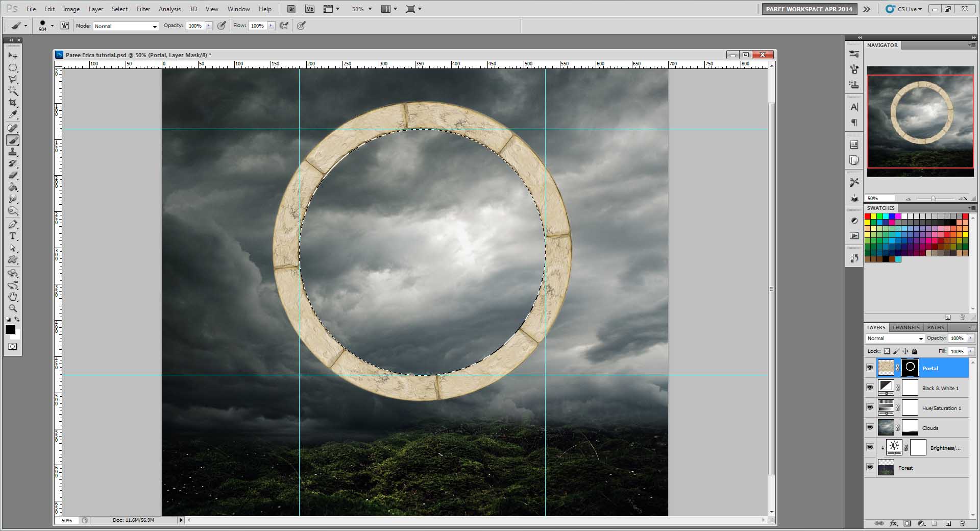980x531 pixels.
Task: Switch to the Channels tab
Action: (x=905, y=327)
